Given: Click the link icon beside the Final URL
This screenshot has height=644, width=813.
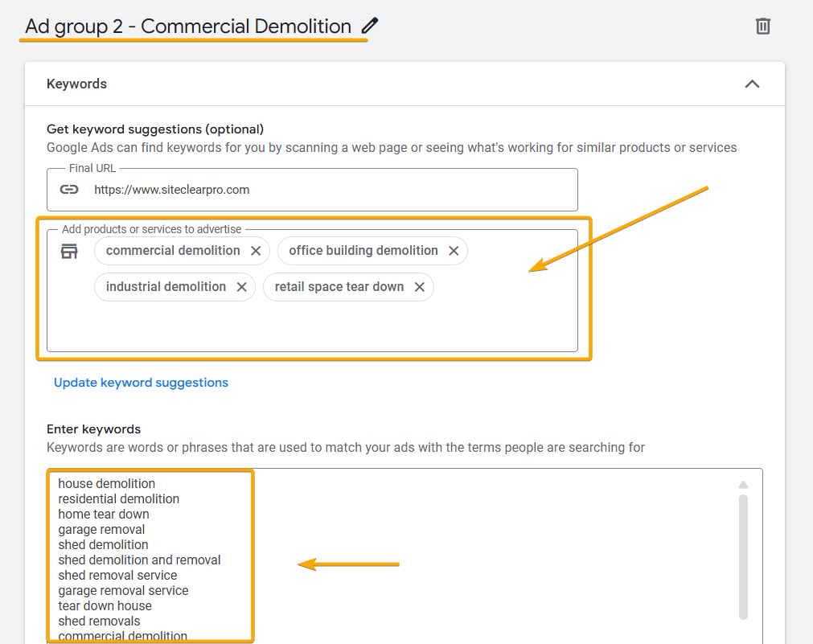Looking at the screenshot, I should (x=69, y=190).
